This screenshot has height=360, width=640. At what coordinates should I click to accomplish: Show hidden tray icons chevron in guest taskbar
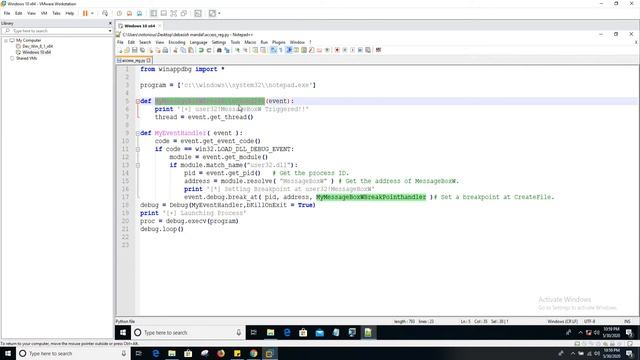coord(580,333)
